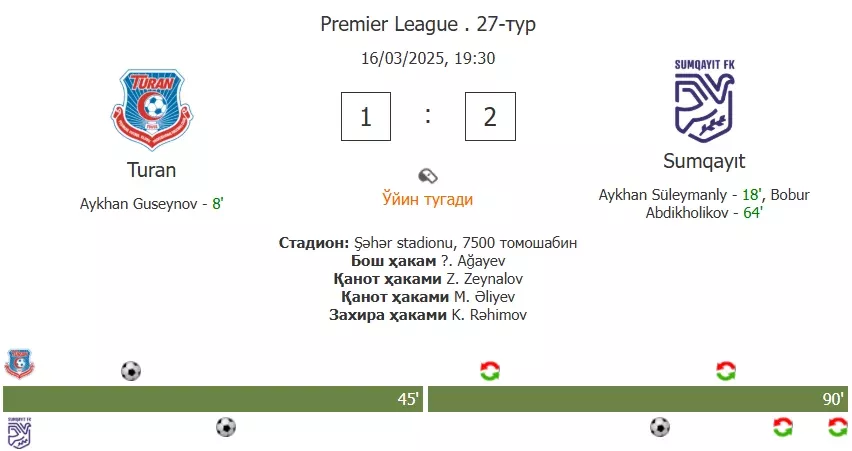Viewport: 852px width, 451px height.
Task: Click scorer Aykhan Guseynov's name
Action: click(139, 204)
